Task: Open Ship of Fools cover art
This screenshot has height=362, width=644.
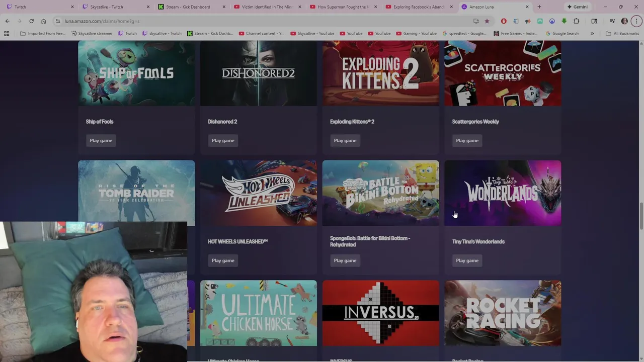Action: point(136,73)
